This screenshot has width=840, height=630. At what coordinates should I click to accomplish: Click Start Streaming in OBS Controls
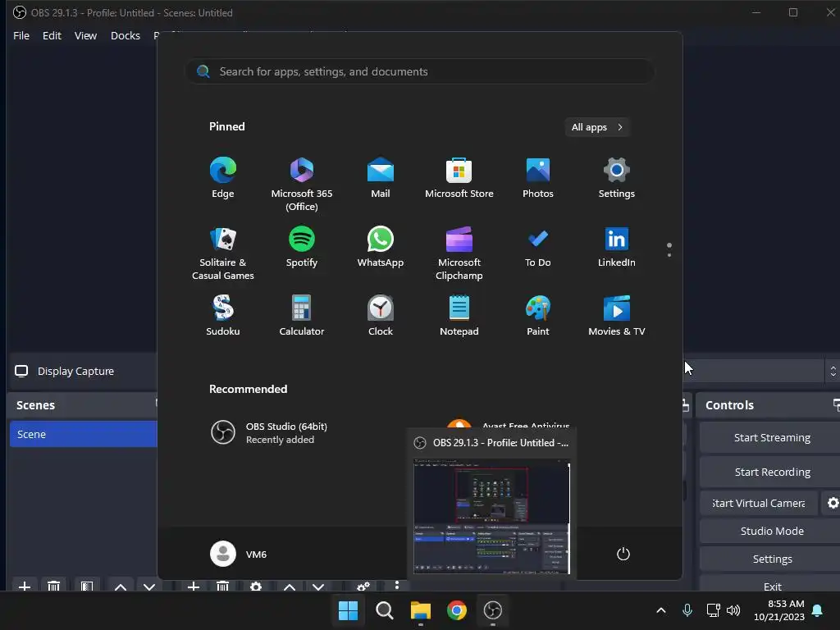click(771, 438)
